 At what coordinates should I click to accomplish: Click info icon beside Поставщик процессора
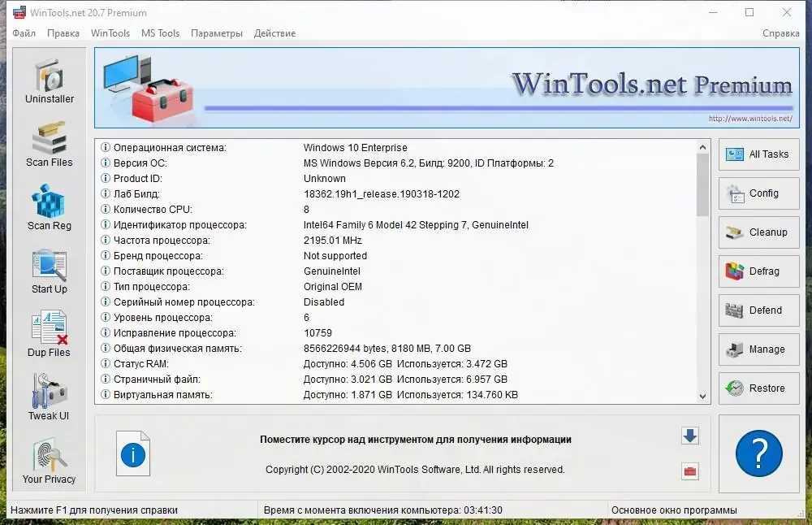click(105, 271)
